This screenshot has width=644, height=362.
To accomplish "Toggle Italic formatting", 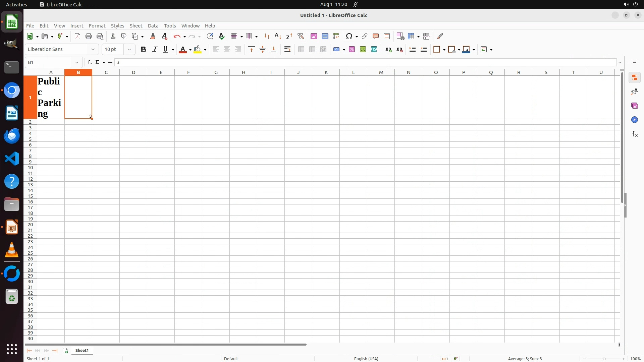I will (x=155, y=50).
